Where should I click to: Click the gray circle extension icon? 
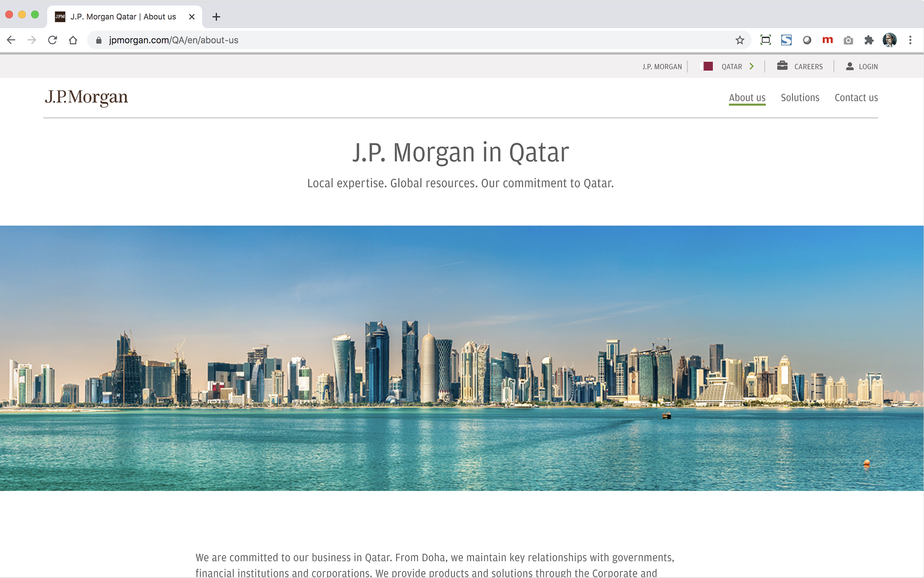807,40
